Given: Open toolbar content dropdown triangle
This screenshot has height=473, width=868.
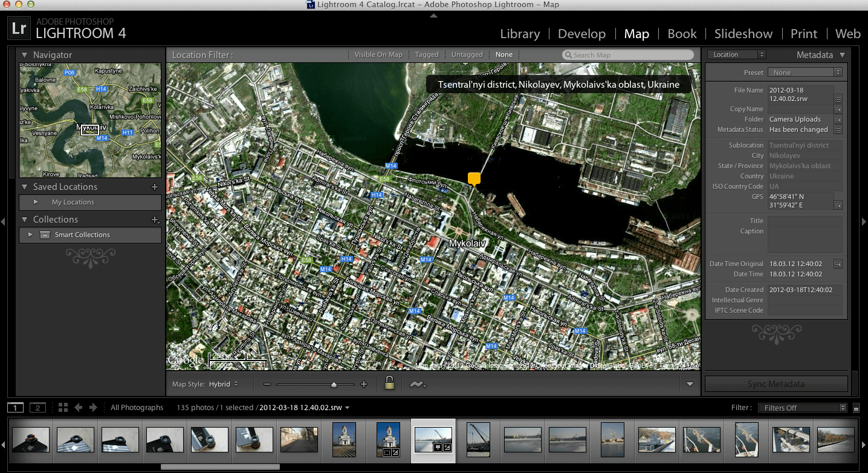Looking at the screenshot, I should [x=690, y=384].
